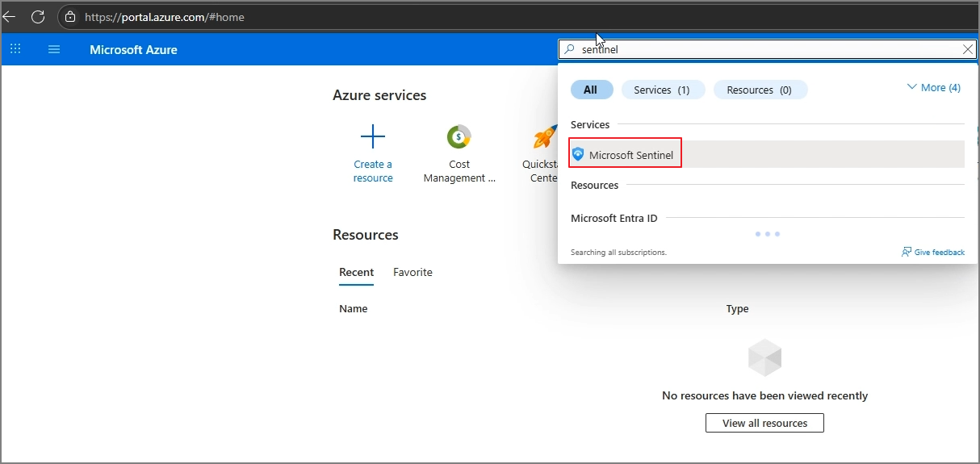Viewport: 980px width, 464px height.
Task: Click the Create a resource label
Action: click(373, 171)
